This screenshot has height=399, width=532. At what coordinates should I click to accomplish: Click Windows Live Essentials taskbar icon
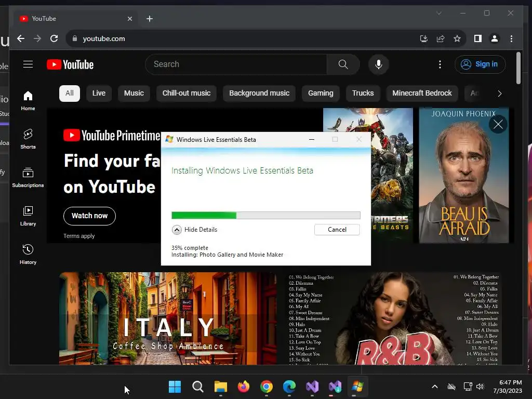click(357, 387)
